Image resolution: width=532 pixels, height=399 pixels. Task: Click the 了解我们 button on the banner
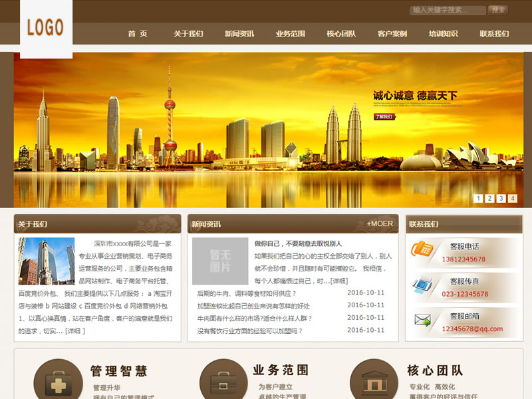384,117
